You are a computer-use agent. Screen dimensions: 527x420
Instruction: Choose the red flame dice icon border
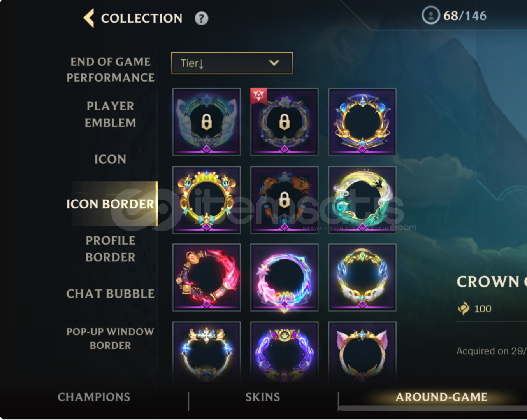pyautogui.click(x=207, y=277)
